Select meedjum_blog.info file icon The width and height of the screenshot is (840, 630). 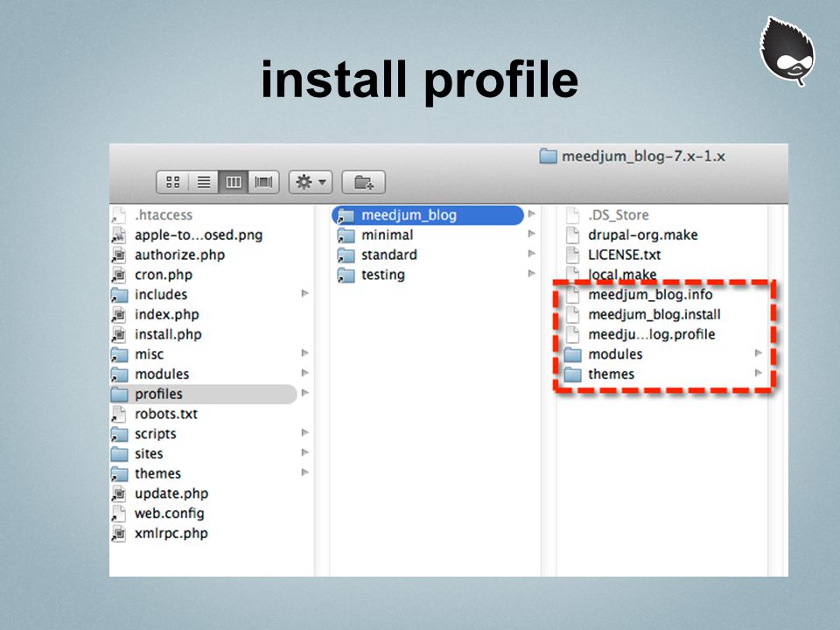click(x=572, y=295)
